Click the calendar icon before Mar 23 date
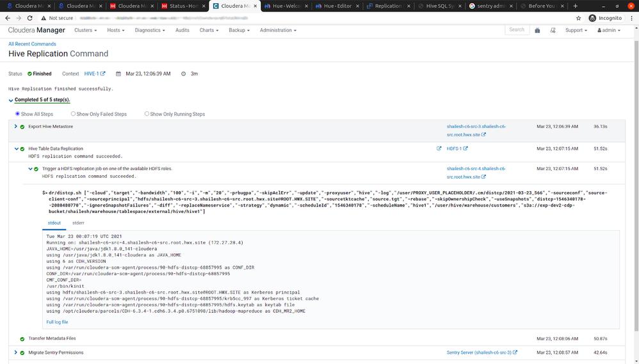This screenshot has width=639, height=364. (x=118, y=74)
